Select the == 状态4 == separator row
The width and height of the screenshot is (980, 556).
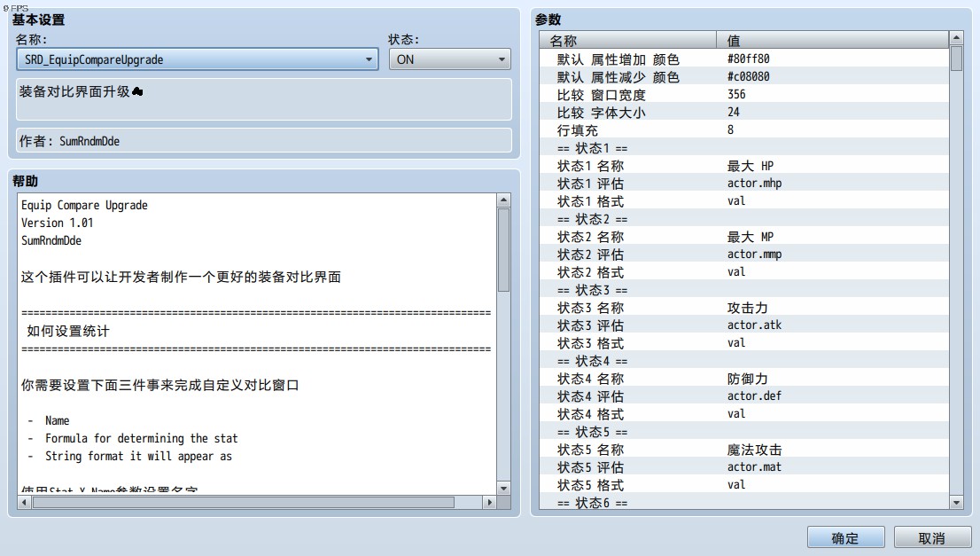coord(743,361)
